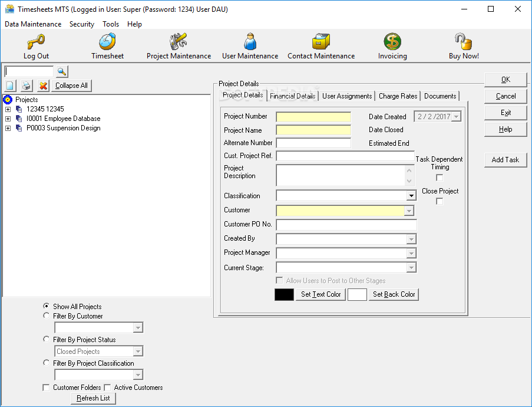Image resolution: width=532 pixels, height=407 pixels.
Task: Enable the Active Customers checkbox
Action: click(x=107, y=388)
